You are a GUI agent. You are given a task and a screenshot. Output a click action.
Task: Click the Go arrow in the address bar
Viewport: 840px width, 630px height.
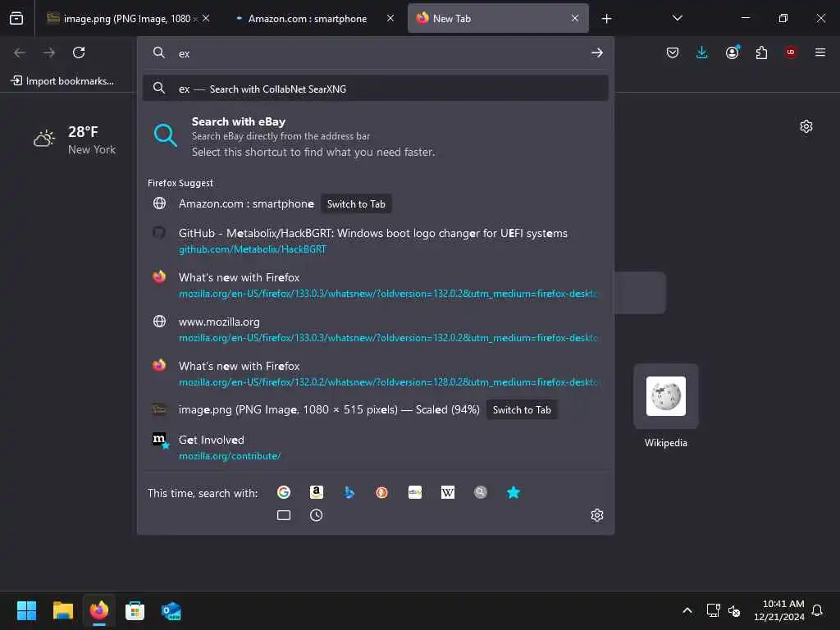click(x=597, y=52)
